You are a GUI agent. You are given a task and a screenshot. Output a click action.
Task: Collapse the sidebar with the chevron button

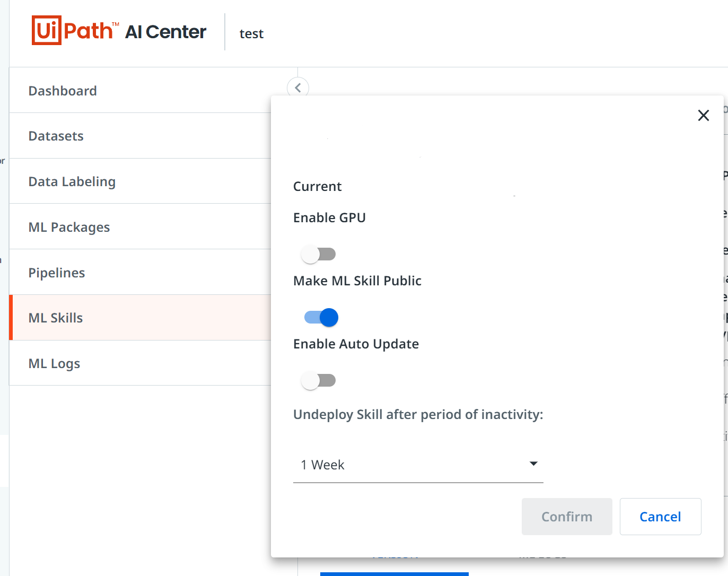coord(298,88)
